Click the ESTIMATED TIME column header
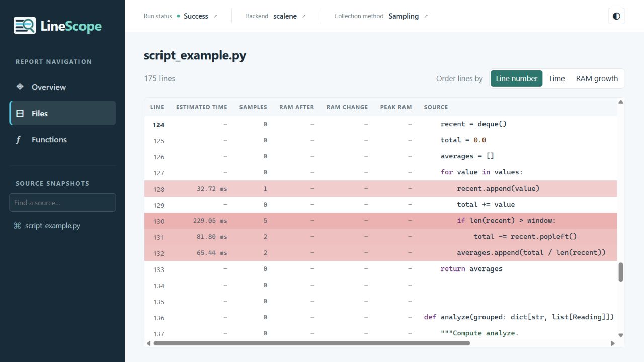The width and height of the screenshot is (644, 362). [x=202, y=107]
